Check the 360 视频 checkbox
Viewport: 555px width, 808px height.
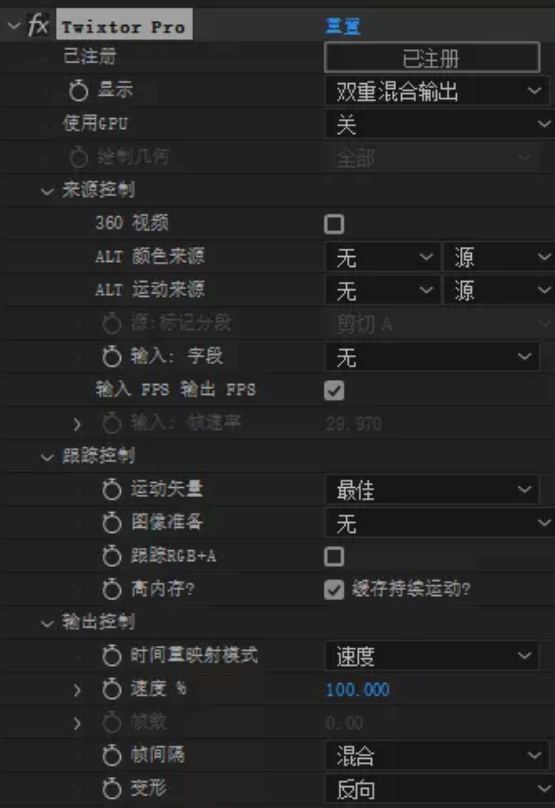click(334, 224)
